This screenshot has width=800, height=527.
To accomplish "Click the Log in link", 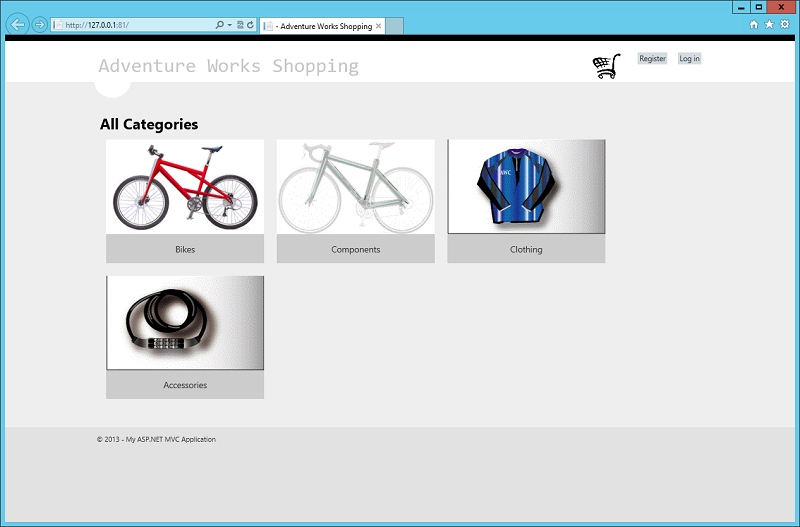I will 689,59.
